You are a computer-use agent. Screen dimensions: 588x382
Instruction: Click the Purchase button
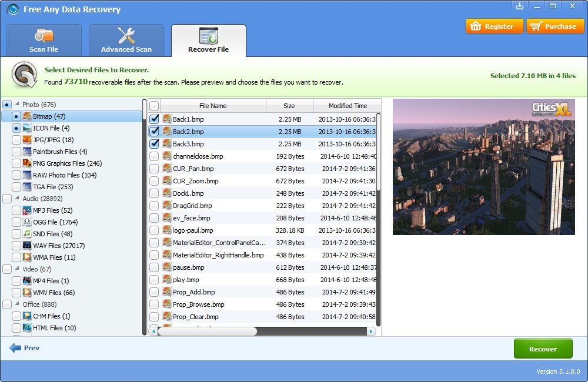554,26
